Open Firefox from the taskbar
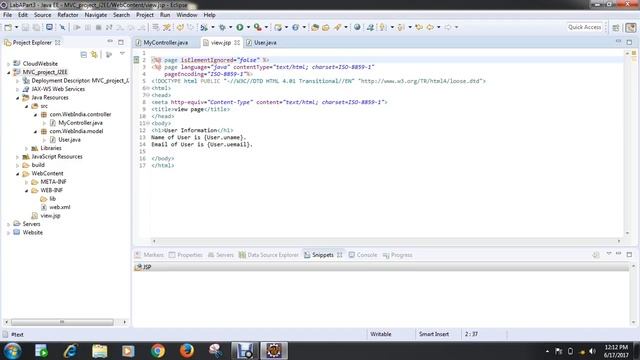Viewport: 640px width, 360px height. click(187, 351)
